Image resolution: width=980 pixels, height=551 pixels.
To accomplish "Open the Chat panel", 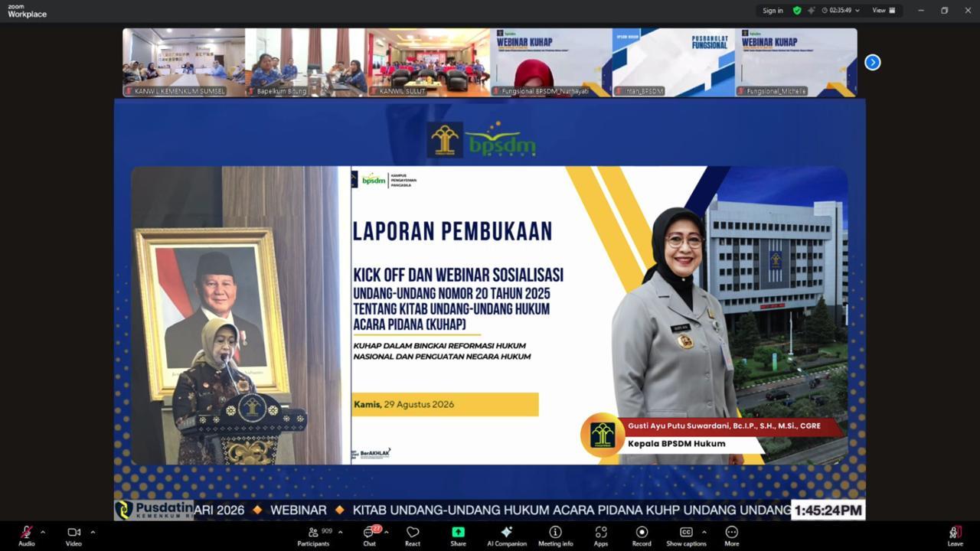I will (369, 536).
